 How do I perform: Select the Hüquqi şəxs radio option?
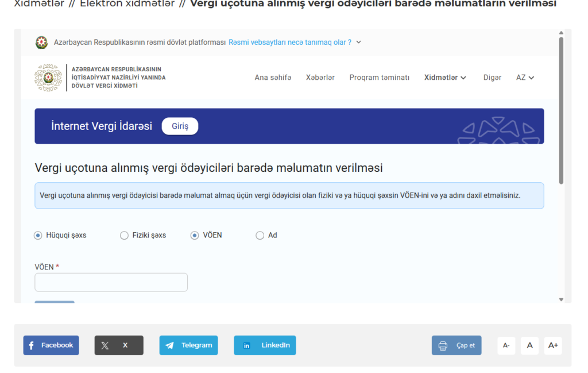coord(38,235)
